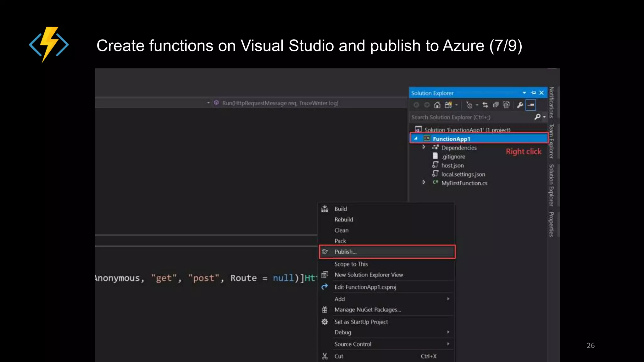The height and width of the screenshot is (362, 644).
Task: Click the magnifier search icon
Action: (x=537, y=117)
